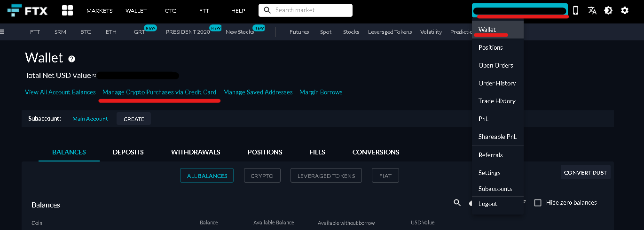Open the MARKETS menu in the top navigation
This screenshot has width=644, height=230.
click(x=99, y=10)
